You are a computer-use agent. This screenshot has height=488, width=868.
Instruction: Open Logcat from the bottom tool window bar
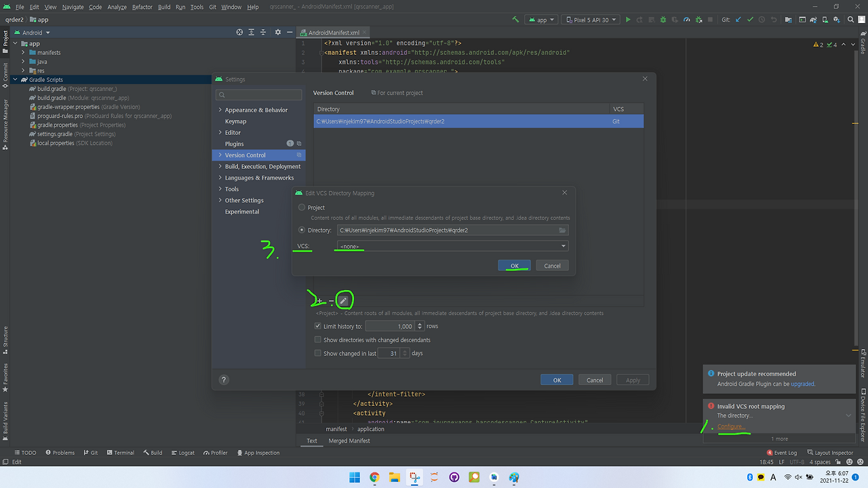183,452
